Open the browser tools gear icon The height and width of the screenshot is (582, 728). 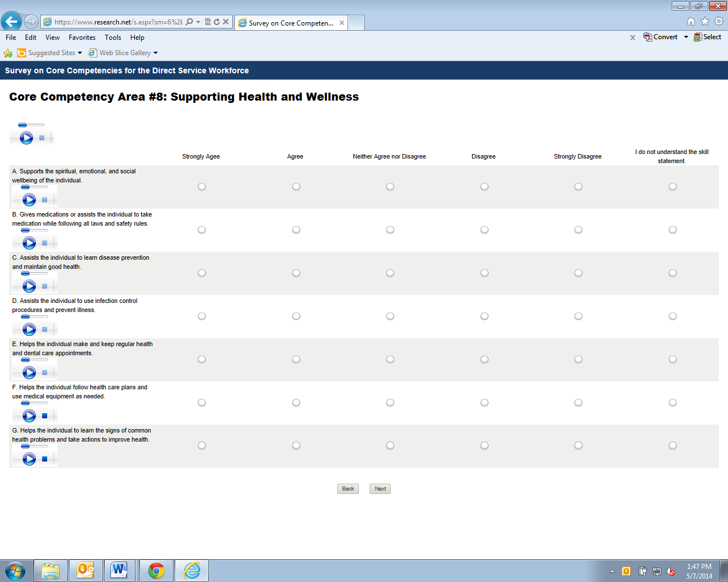(x=719, y=22)
